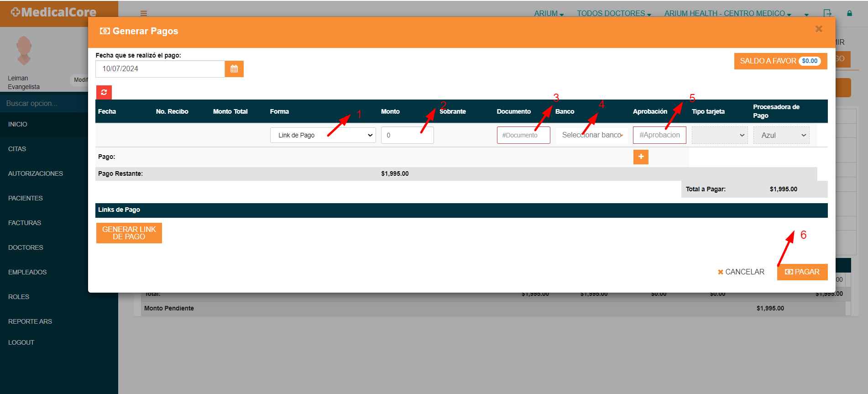Open the TODOS DOCTORES header menu
This screenshot has height=394, width=868.
click(x=614, y=14)
